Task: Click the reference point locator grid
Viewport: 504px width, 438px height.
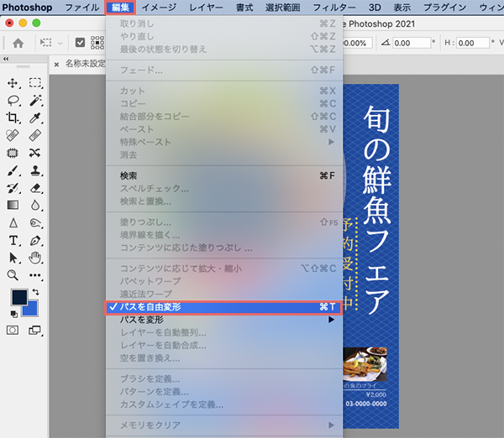Action: pos(97,43)
